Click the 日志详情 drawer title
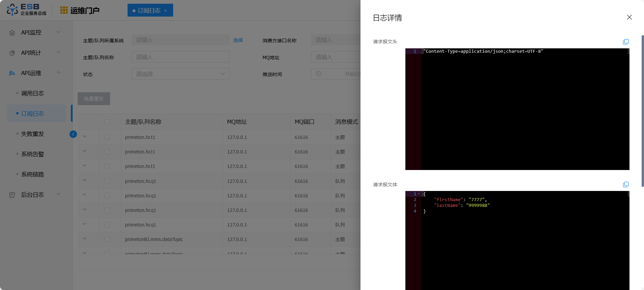The image size is (644, 290). pos(387,18)
